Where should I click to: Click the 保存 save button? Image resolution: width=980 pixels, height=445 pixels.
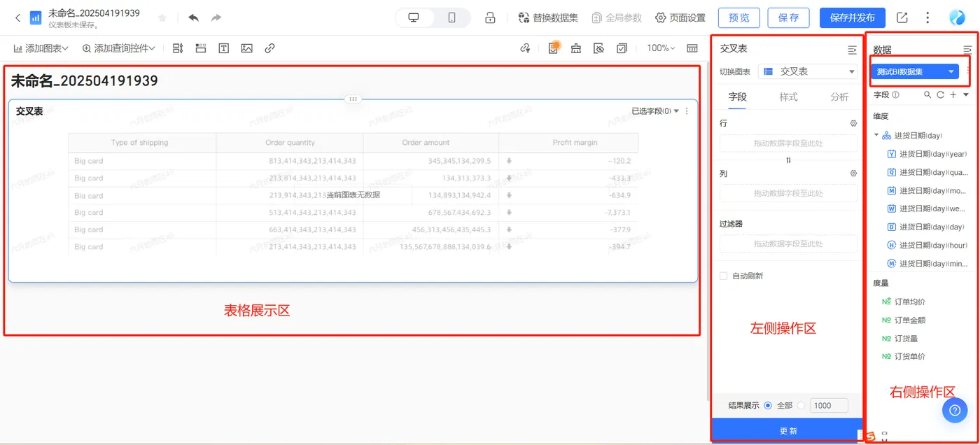point(788,17)
